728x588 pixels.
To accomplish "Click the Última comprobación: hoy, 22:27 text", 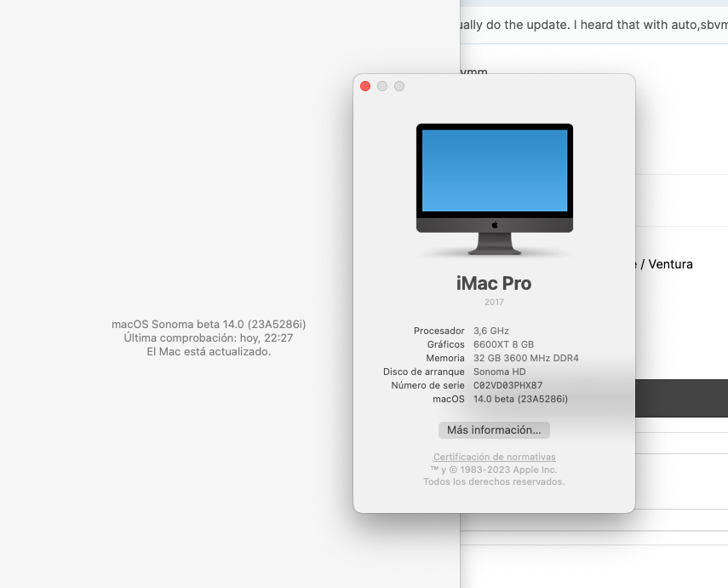I will pyautogui.click(x=209, y=338).
